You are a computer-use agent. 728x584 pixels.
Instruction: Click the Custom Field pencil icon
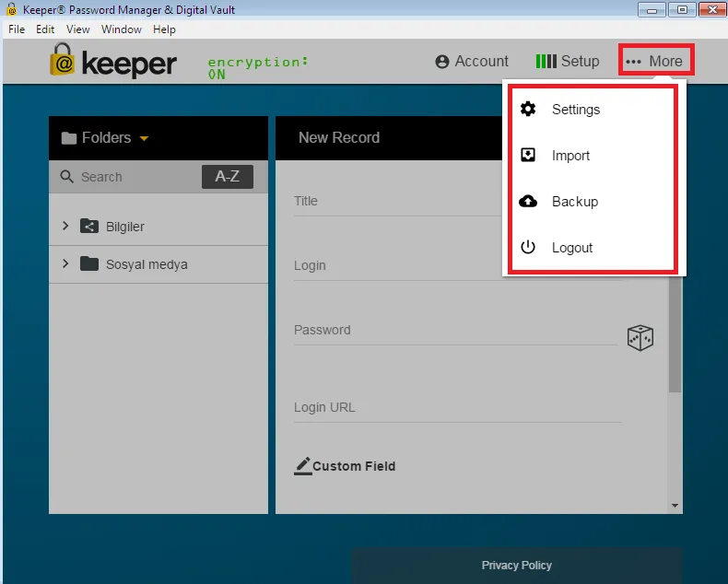point(302,466)
